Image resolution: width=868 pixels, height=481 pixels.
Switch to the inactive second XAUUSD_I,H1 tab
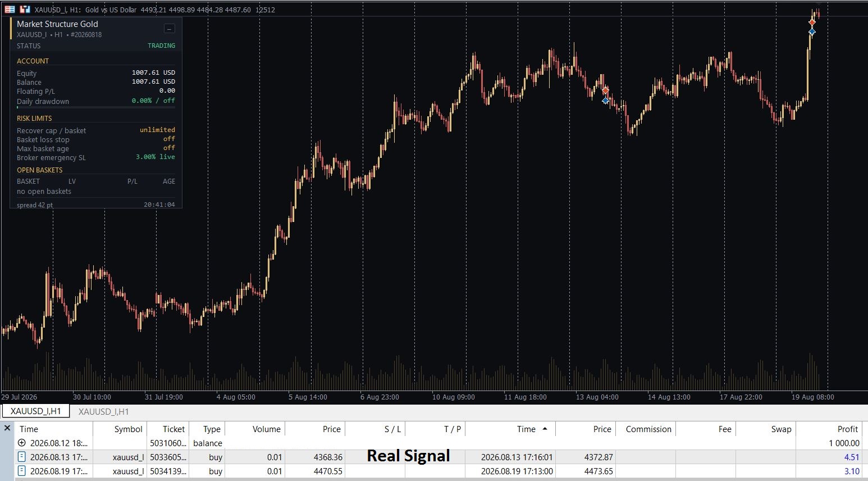[x=104, y=411]
